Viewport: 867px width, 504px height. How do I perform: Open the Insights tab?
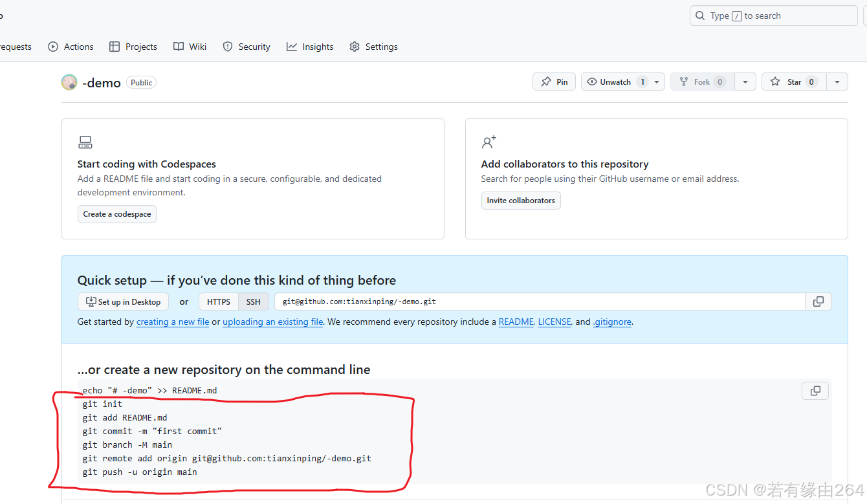pos(310,47)
